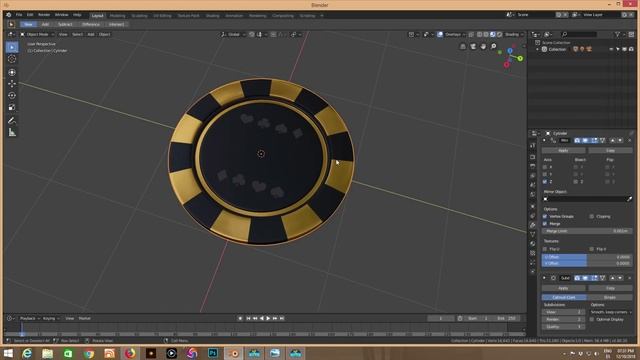Open the Render menu
This screenshot has width=640, height=360.
44,15
